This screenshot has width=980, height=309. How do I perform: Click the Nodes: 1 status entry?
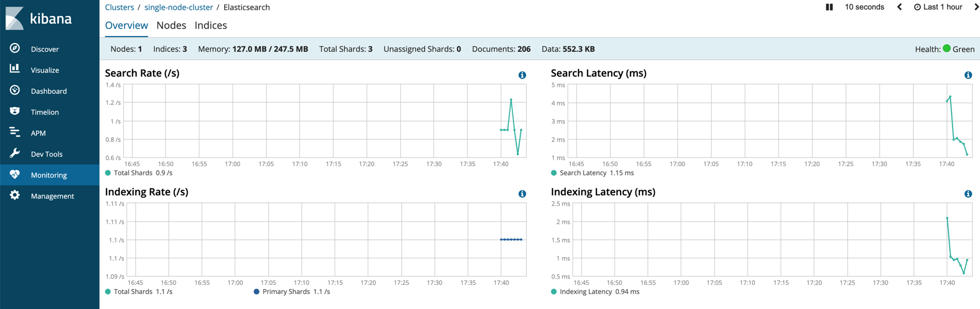coord(126,49)
